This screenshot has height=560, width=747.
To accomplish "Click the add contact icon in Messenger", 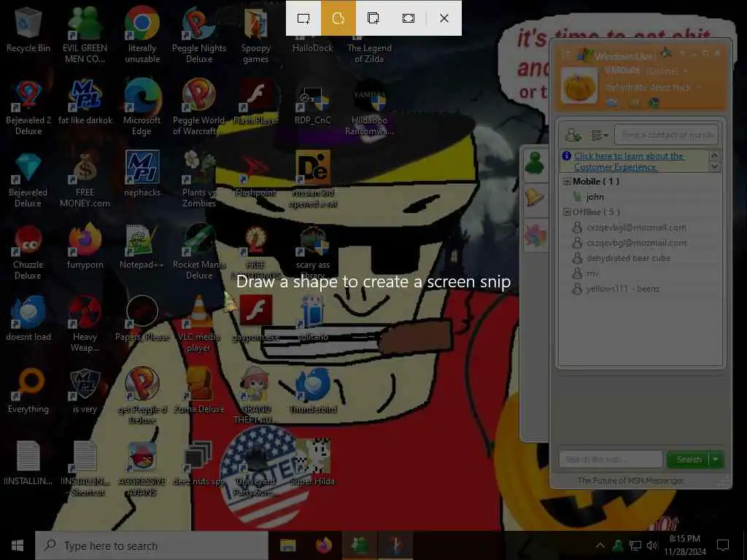I will 573,135.
